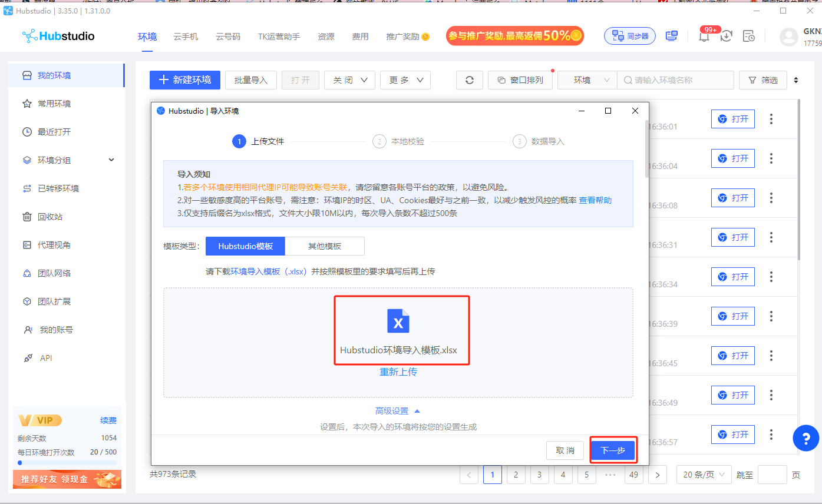The image size is (822, 504).
Task: Switch to the TK运营助手 tab
Action: 279,37
